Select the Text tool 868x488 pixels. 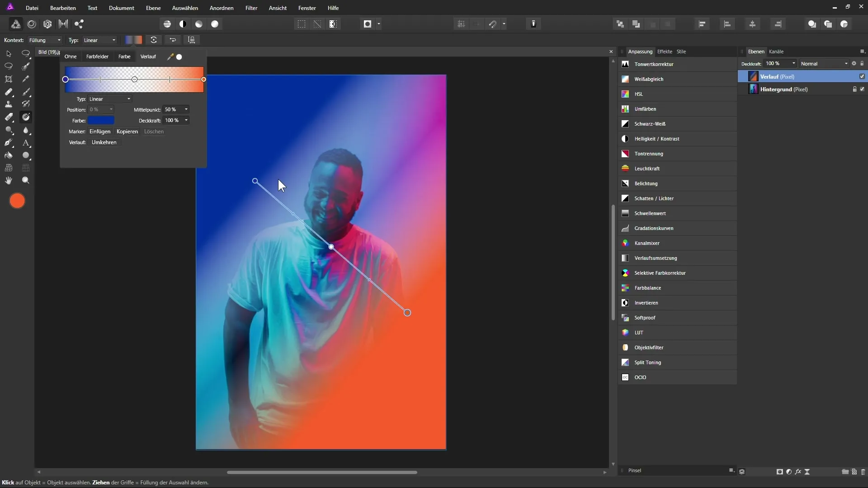pyautogui.click(x=26, y=143)
